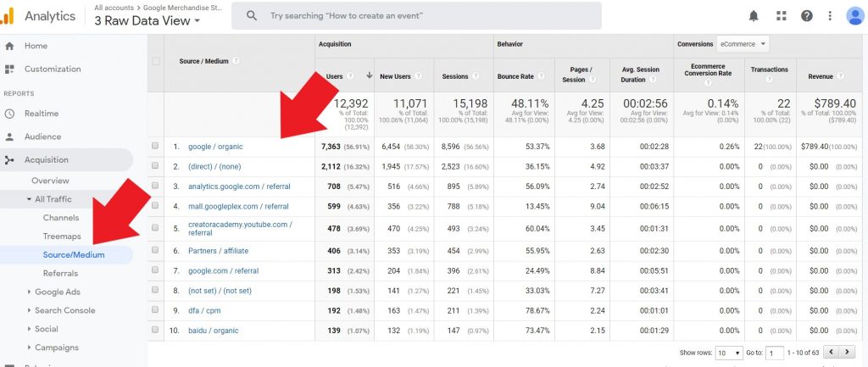
Task: Click help icon next to Revenue header
Action: [841, 76]
